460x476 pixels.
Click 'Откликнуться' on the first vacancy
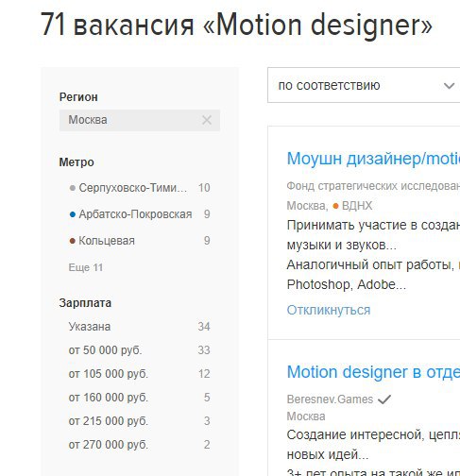(329, 310)
